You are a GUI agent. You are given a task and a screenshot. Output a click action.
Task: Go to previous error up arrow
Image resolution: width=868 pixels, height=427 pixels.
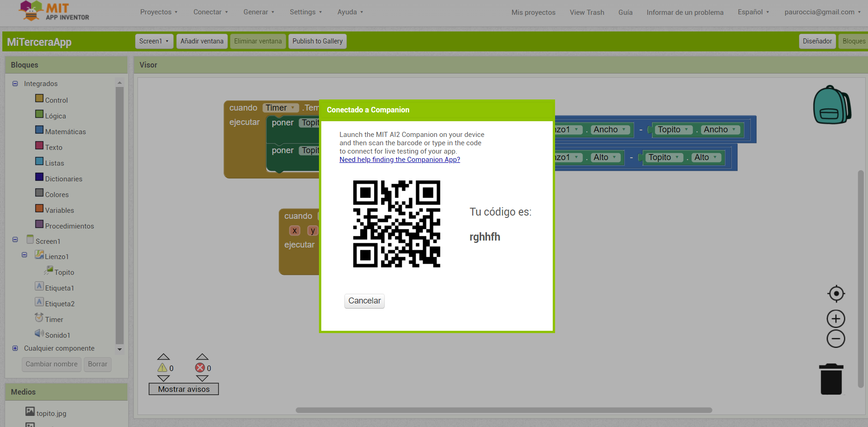[x=202, y=357]
